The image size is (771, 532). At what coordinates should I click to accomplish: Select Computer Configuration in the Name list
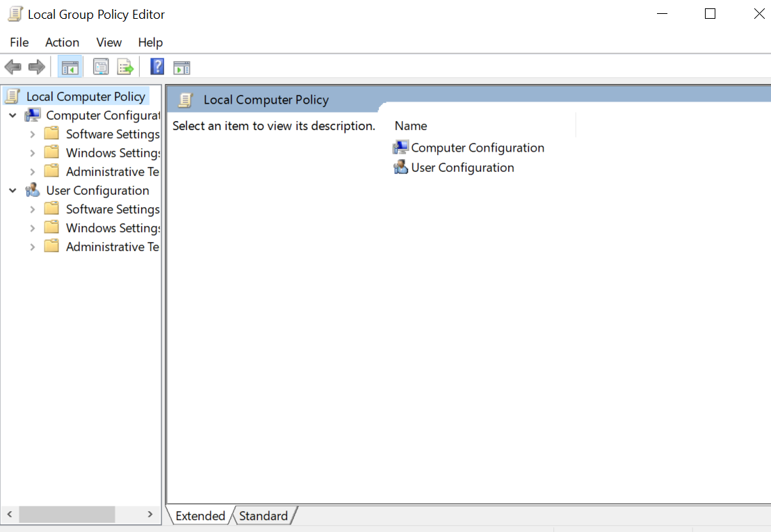coord(477,147)
